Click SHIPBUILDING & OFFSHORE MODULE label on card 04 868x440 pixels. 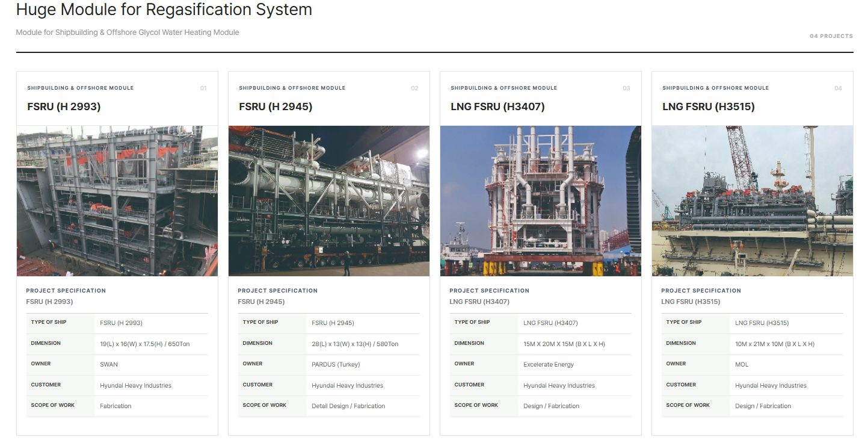coord(716,88)
